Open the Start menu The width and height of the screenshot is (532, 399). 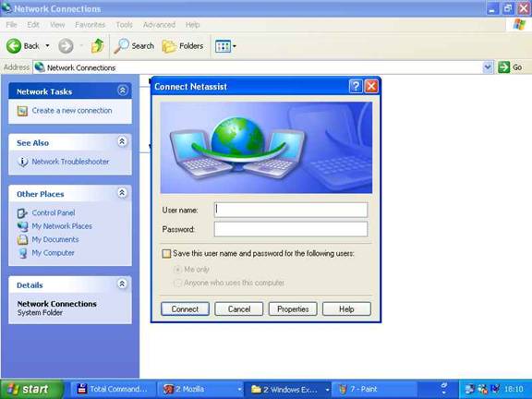(x=32, y=389)
